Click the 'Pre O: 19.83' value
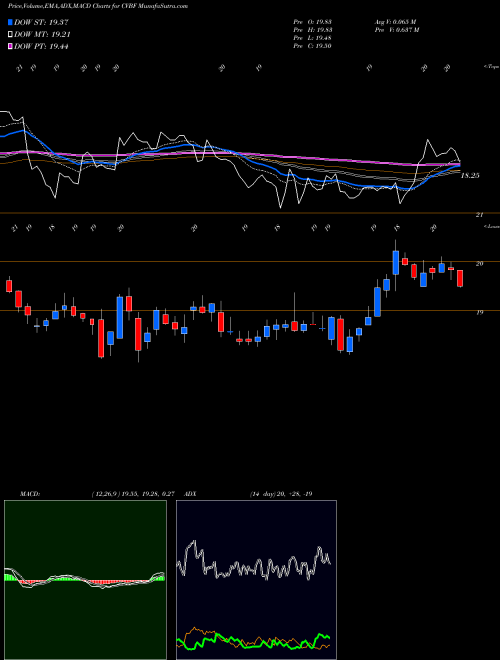 [313, 22]
